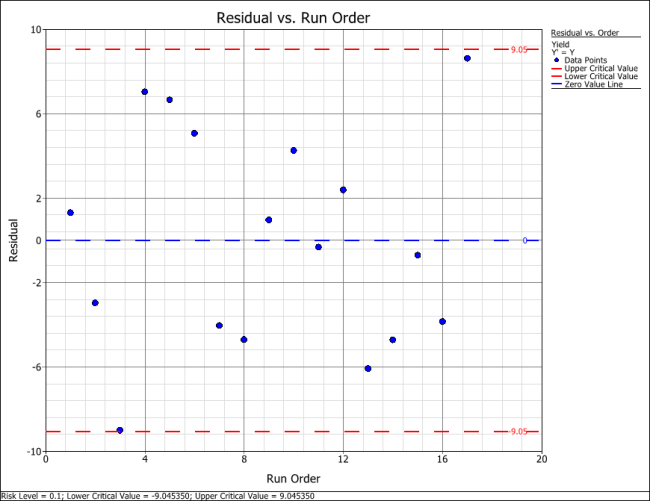
Task: Click the Residual y-axis label
Action: [x=13, y=240]
